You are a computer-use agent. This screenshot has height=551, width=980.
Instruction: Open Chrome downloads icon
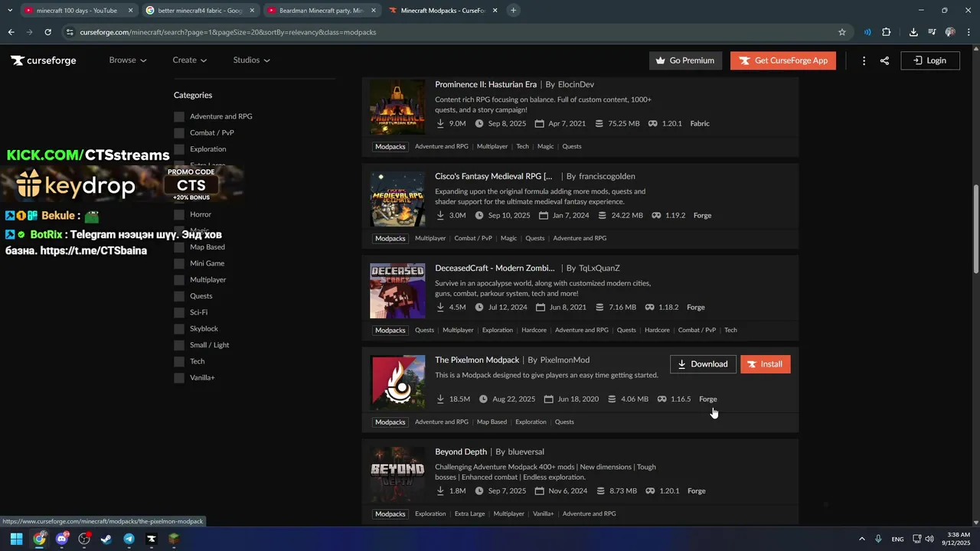(x=913, y=32)
